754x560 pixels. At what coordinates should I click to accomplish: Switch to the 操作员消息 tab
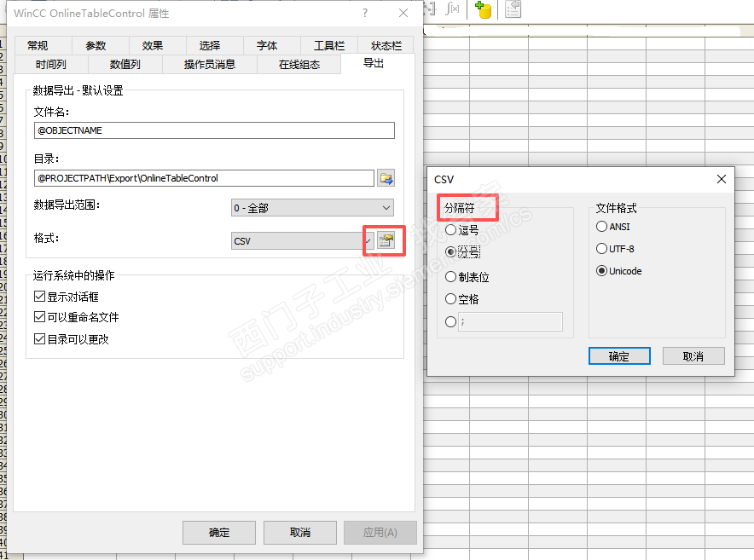point(210,65)
